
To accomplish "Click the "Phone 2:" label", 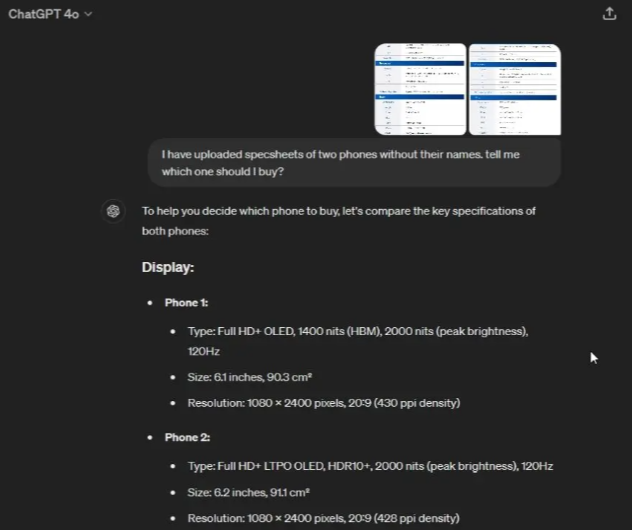I will [x=187, y=438].
